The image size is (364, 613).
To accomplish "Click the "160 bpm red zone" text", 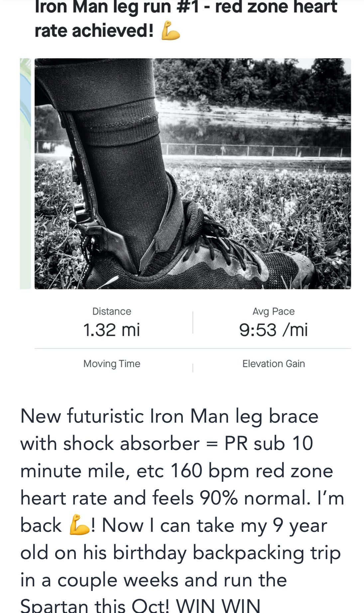I will coord(251,471).
